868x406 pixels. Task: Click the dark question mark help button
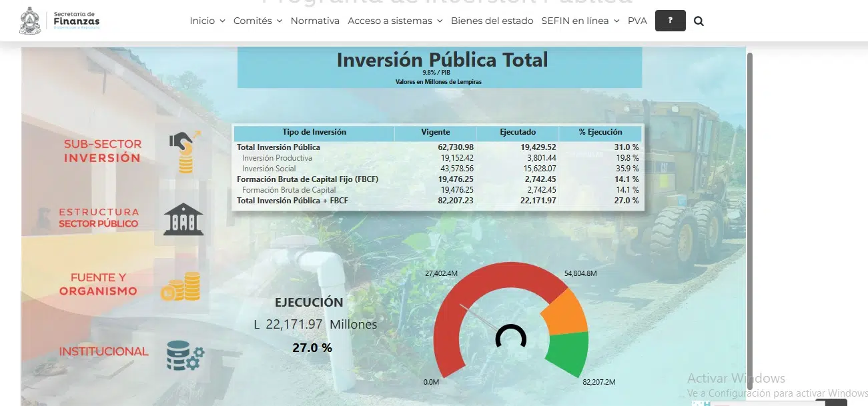[671, 21]
